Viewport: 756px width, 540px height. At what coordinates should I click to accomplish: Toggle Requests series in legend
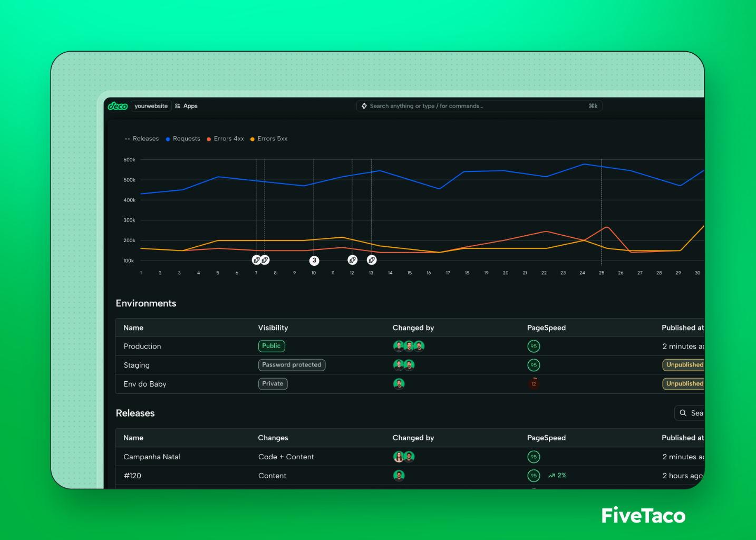click(x=183, y=139)
